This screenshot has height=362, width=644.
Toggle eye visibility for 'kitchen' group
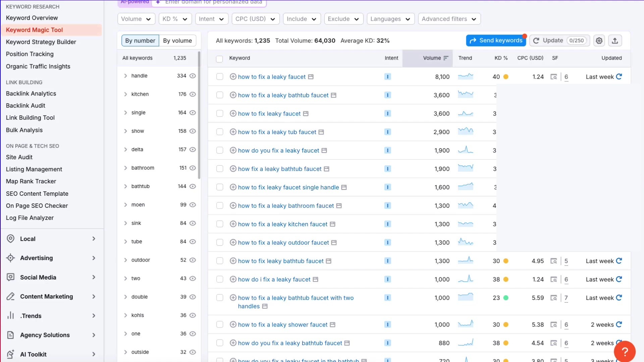[193, 94]
